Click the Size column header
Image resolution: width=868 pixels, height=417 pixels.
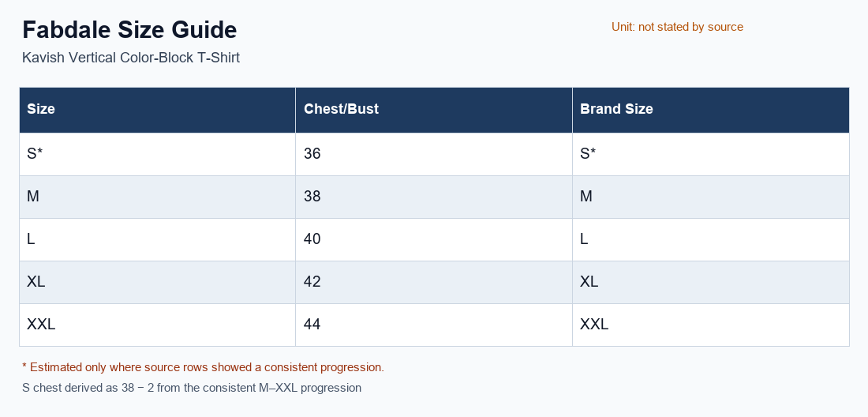[157, 110]
